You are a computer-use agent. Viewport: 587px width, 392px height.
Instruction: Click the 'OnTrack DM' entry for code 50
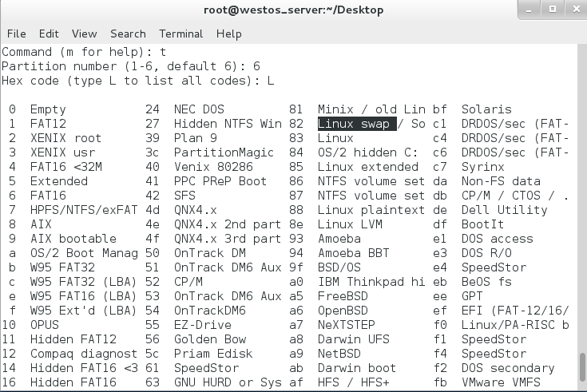pyautogui.click(x=210, y=253)
